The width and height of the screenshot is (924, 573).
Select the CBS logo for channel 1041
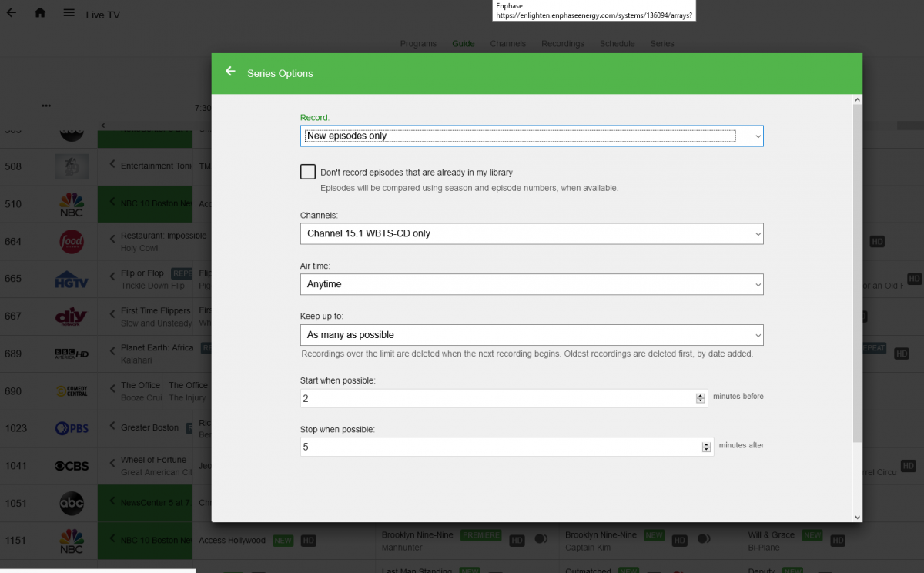coord(72,466)
